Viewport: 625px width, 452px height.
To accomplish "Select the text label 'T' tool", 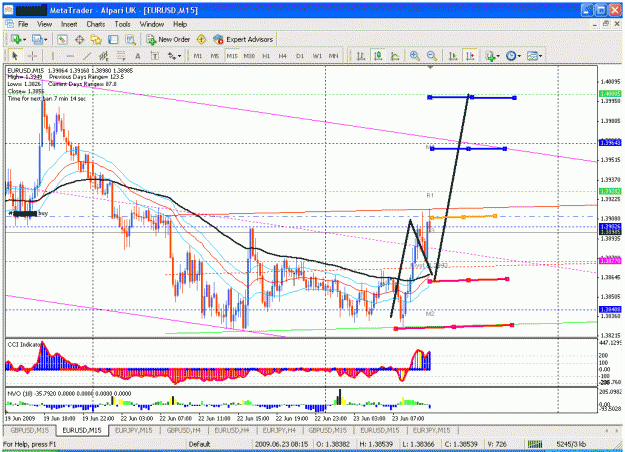I will click(155, 56).
